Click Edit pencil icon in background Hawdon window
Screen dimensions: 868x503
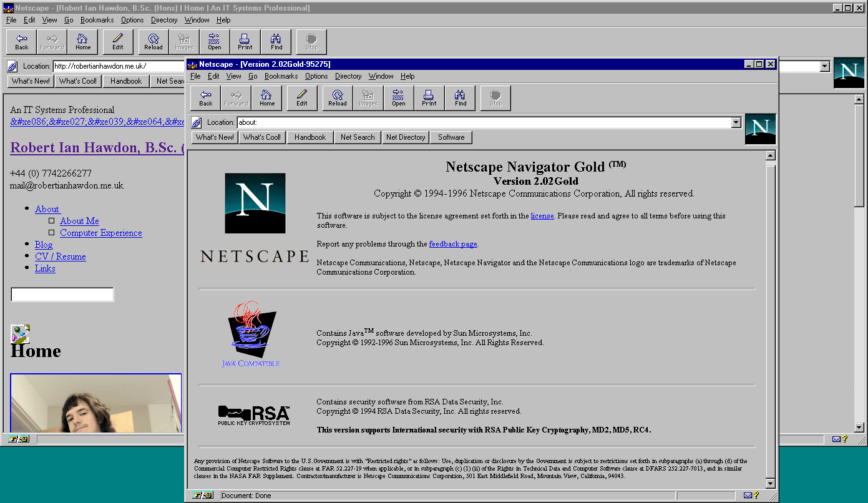tap(118, 42)
